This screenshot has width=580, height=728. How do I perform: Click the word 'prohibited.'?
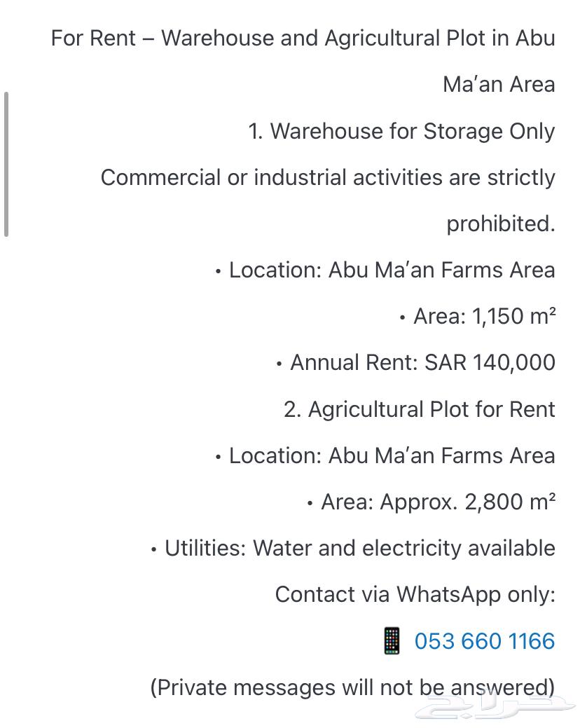pos(501,224)
